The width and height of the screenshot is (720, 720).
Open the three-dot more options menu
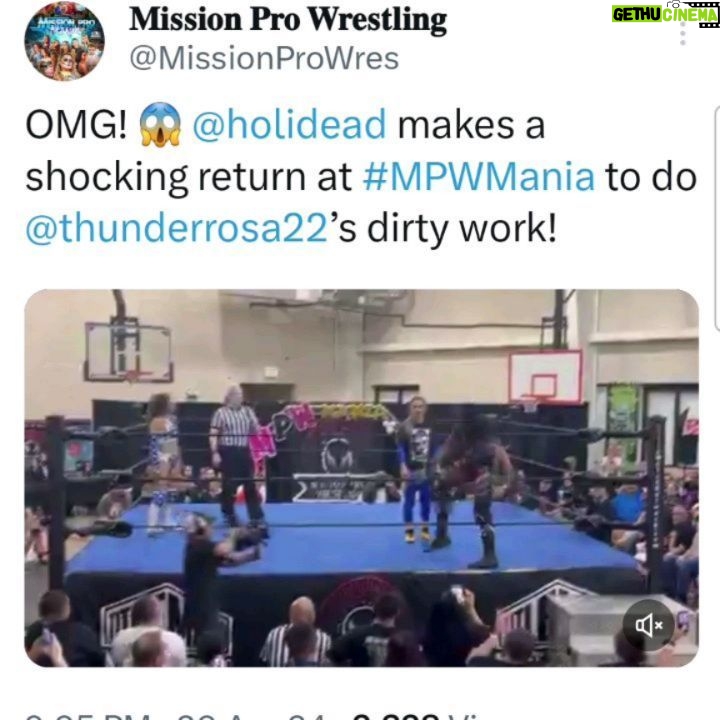tap(683, 34)
